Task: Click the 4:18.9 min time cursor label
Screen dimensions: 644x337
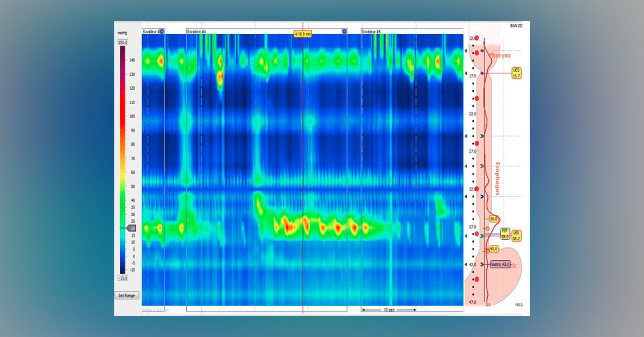Action: coord(303,34)
